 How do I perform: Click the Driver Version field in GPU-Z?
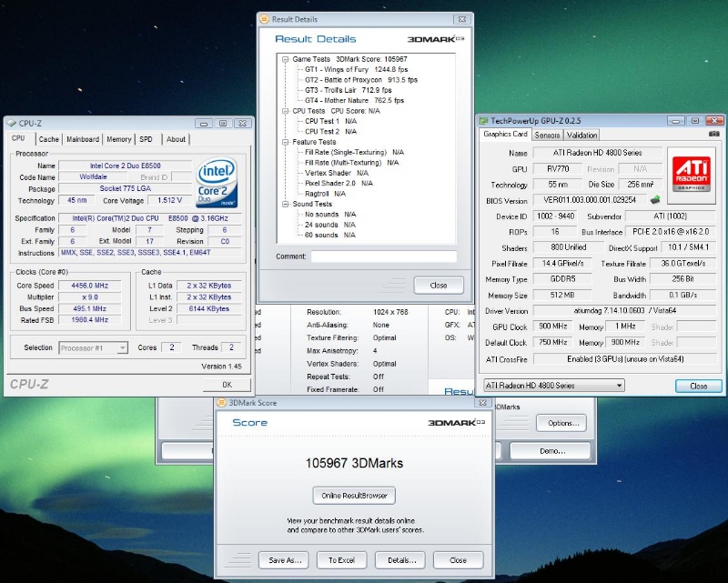click(624, 310)
